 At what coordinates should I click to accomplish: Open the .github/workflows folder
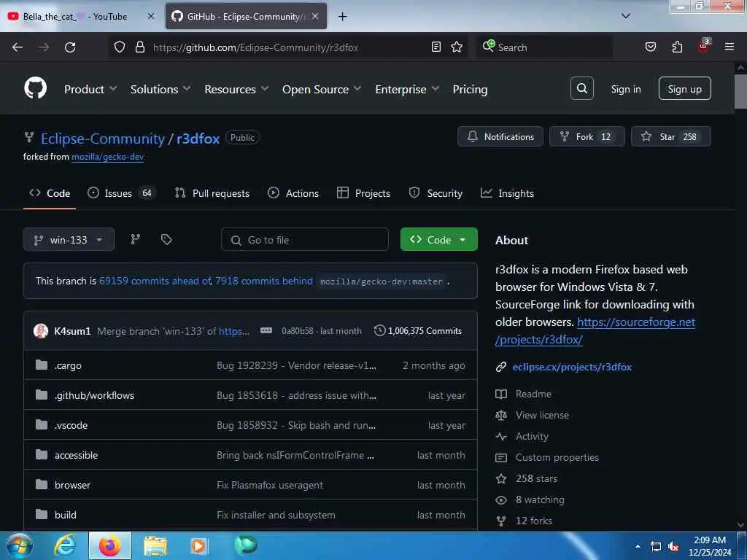pyautogui.click(x=94, y=395)
